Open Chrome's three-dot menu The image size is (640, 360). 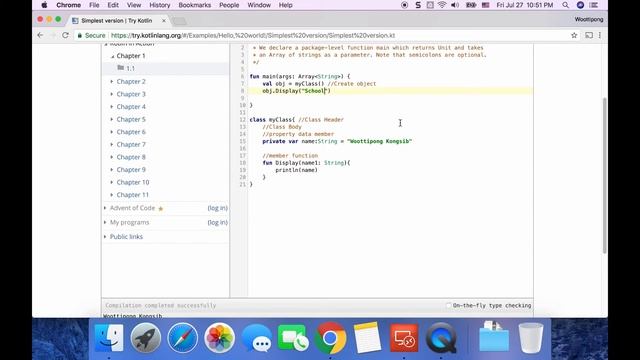pos(600,36)
